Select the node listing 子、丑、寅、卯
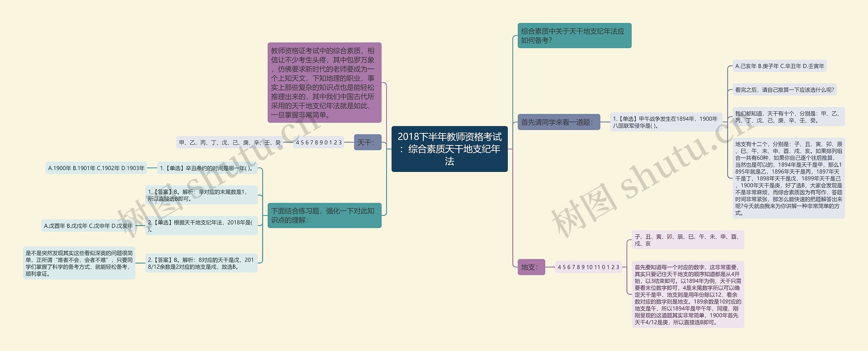The height and width of the screenshot is (351, 868). coord(688,240)
